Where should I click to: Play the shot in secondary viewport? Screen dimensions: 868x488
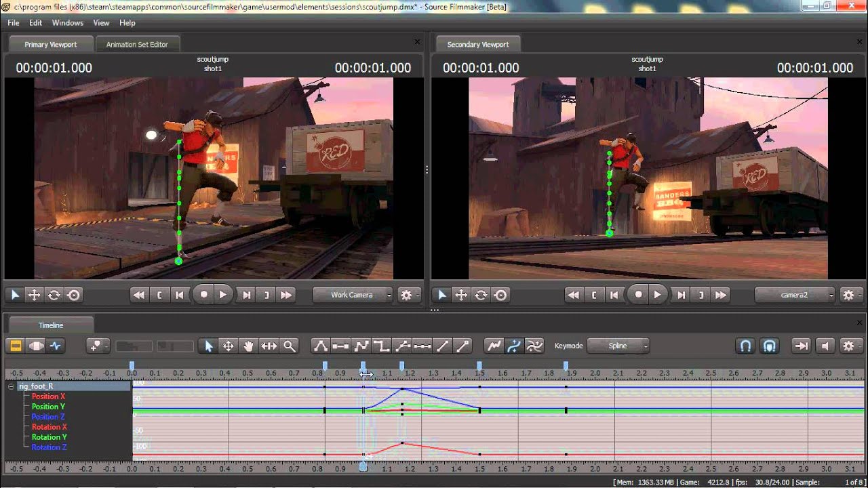tap(657, 295)
